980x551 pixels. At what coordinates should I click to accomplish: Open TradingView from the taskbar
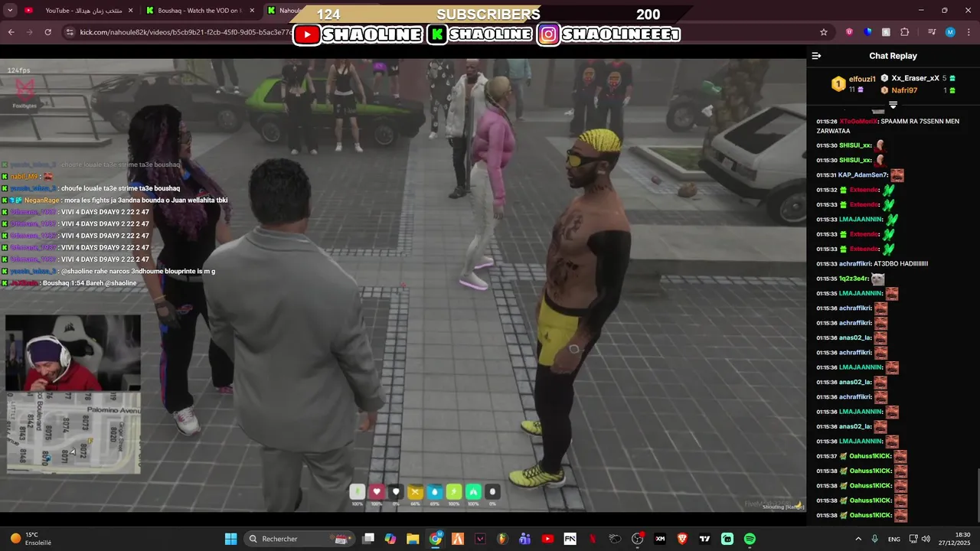(x=704, y=539)
